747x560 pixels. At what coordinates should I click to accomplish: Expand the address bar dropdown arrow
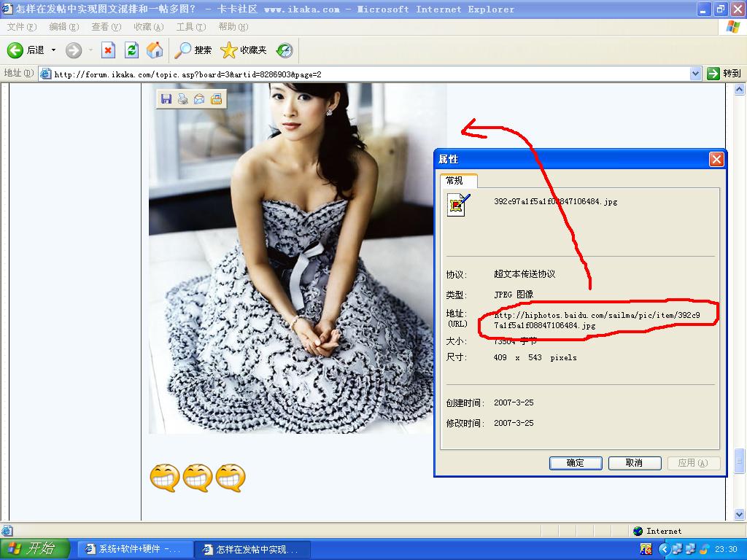(x=695, y=74)
